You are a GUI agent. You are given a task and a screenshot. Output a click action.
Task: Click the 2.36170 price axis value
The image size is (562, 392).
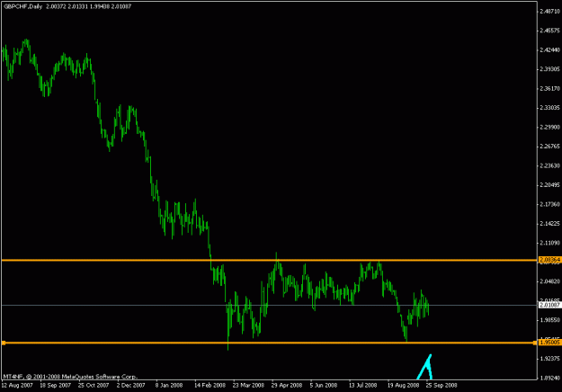[x=549, y=88]
